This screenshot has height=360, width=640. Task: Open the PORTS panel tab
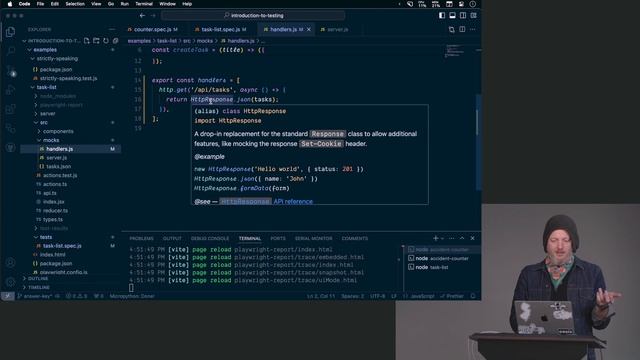[278, 238]
